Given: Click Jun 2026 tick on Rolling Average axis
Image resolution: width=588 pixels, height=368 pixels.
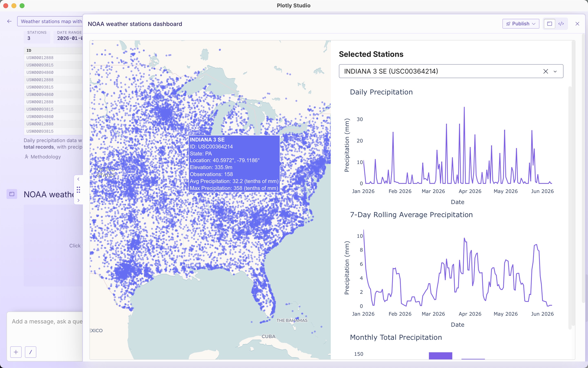Looking at the screenshot, I should (x=542, y=314).
